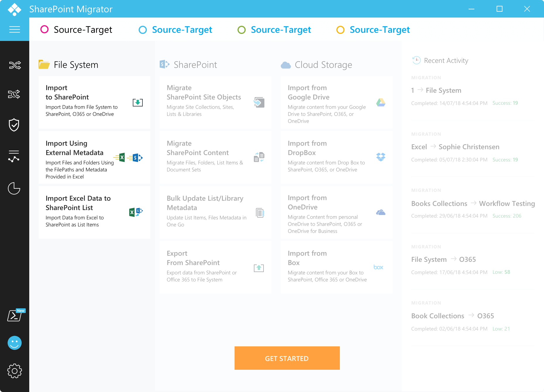Viewport: 544px width, 392px height.
Task: Select Migrate SharePoint Content title
Action: [x=198, y=148]
